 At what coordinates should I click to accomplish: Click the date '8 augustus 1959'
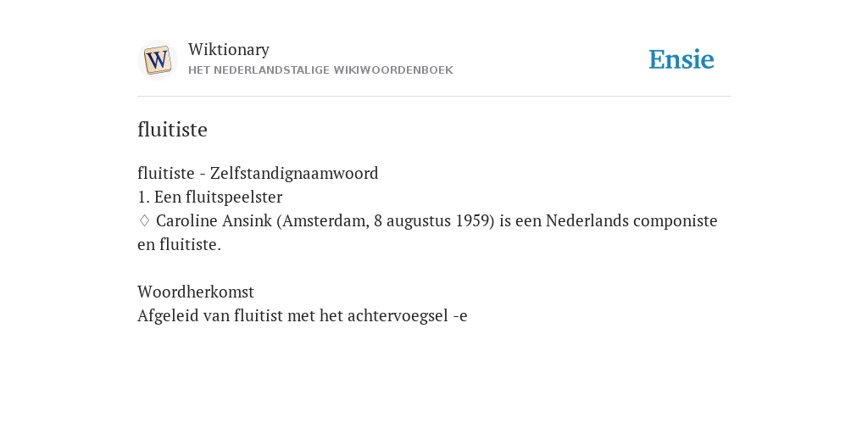(x=431, y=221)
